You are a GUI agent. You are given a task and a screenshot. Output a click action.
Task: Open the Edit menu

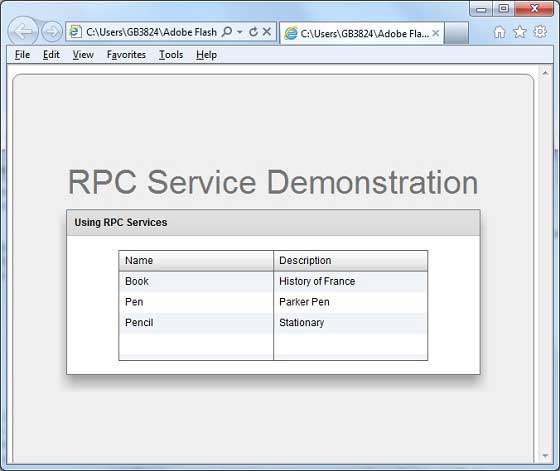(51, 55)
